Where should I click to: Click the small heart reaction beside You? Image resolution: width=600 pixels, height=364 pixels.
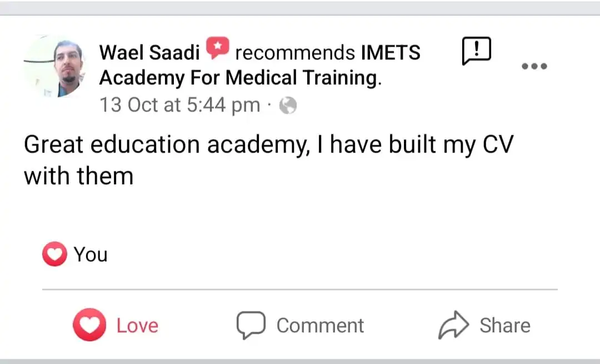[x=54, y=255]
